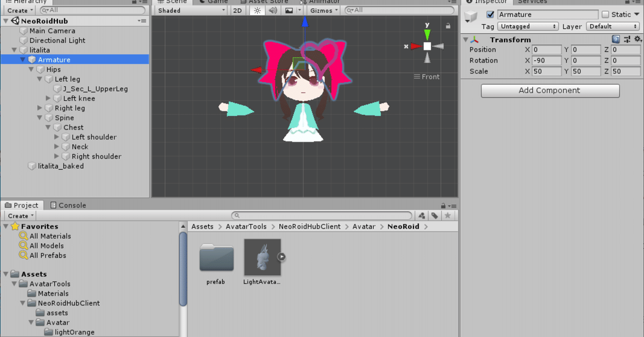The image size is (644, 337).
Task: Open the Transform component gear settings icon
Action: (x=638, y=39)
